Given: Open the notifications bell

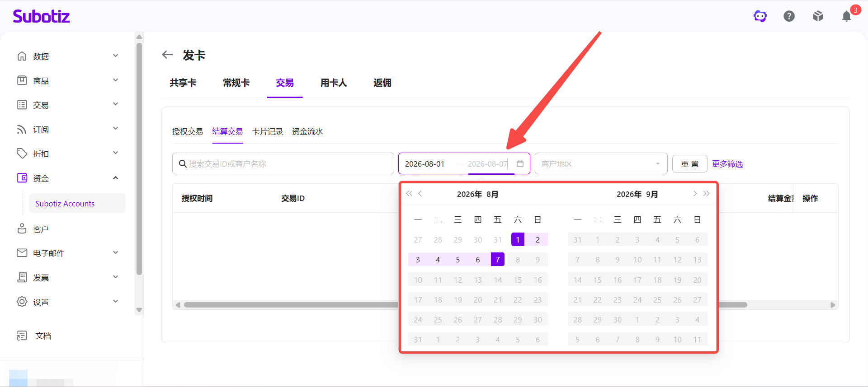Looking at the screenshot, I should pyautogui.click(x=847, y=16).
